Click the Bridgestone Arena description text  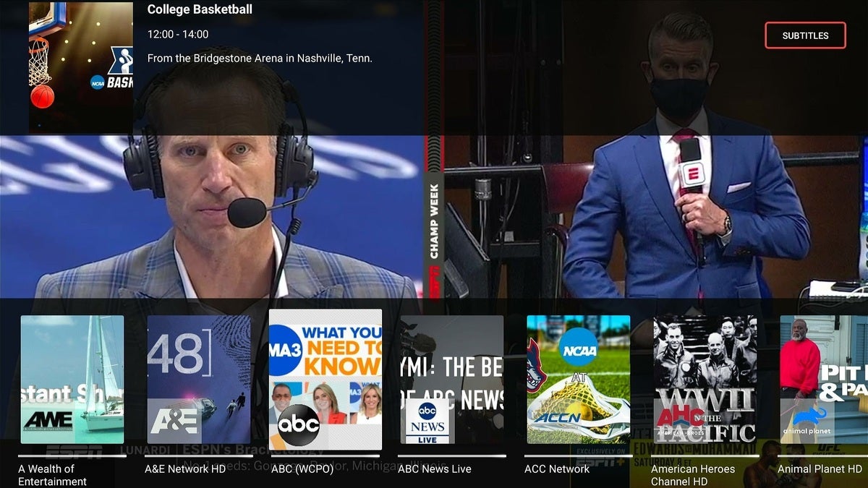(260, 58)
